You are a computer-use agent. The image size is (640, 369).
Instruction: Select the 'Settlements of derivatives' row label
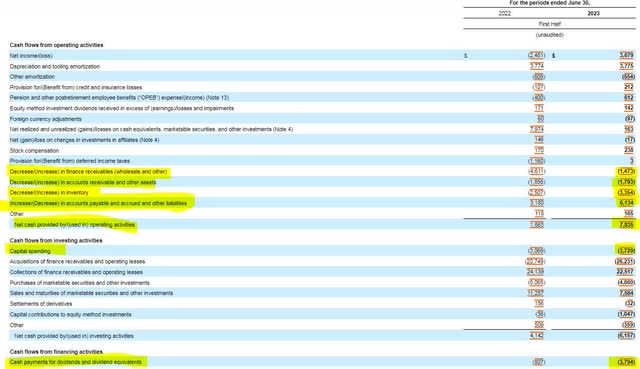click(41, 304)
